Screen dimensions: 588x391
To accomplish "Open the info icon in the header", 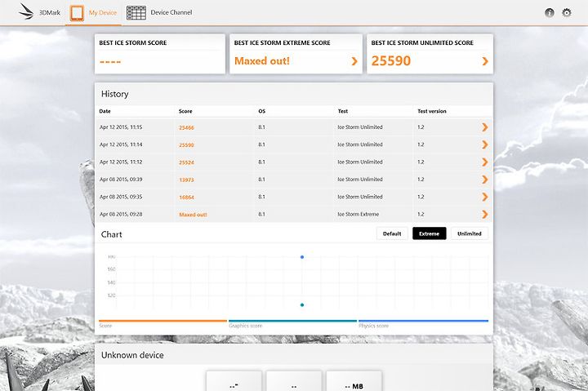I will pyautogui.click(x=550, y=13).
